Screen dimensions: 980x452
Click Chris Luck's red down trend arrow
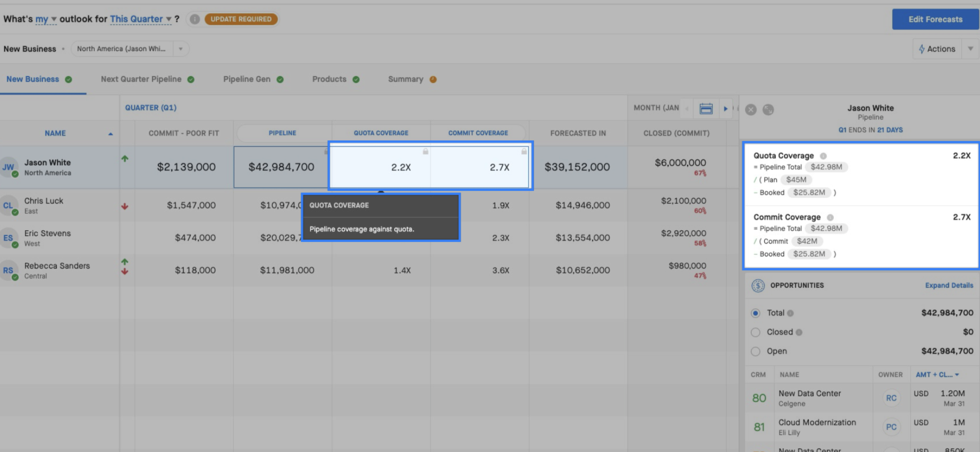[x=125, y=206]
